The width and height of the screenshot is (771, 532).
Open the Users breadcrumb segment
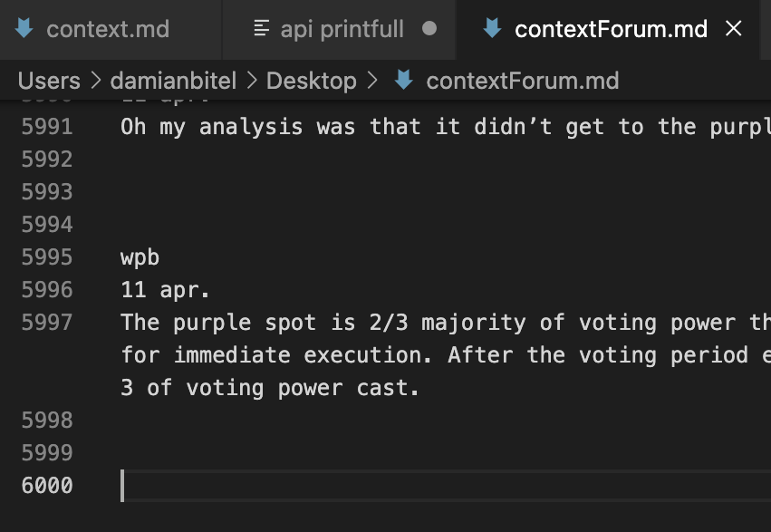(47, 81)
